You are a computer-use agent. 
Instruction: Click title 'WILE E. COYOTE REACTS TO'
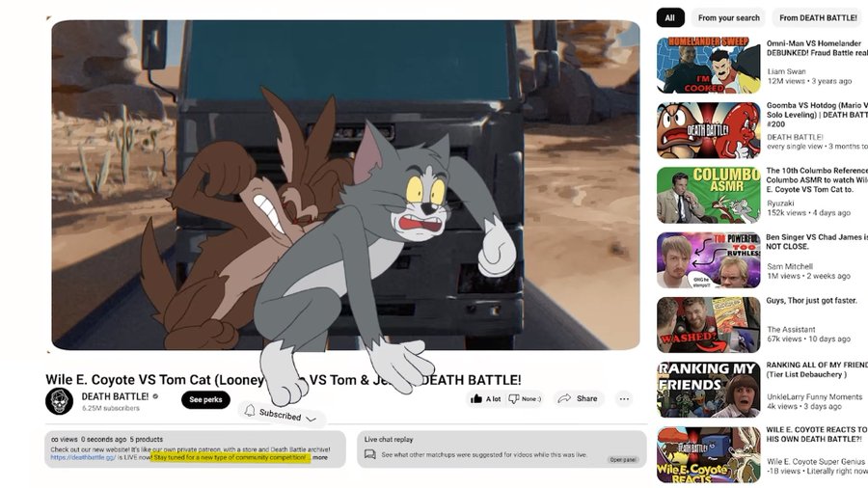click(817, 434)
